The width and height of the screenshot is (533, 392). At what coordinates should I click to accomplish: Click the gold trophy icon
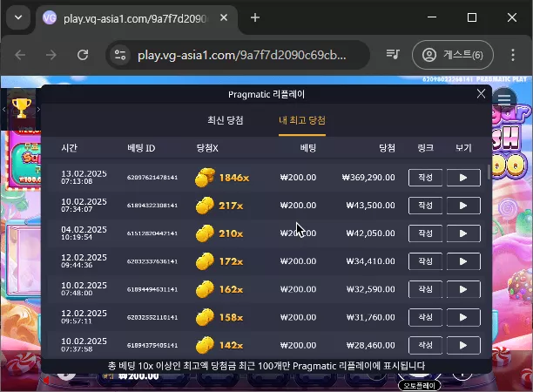[x=22, y=108]
